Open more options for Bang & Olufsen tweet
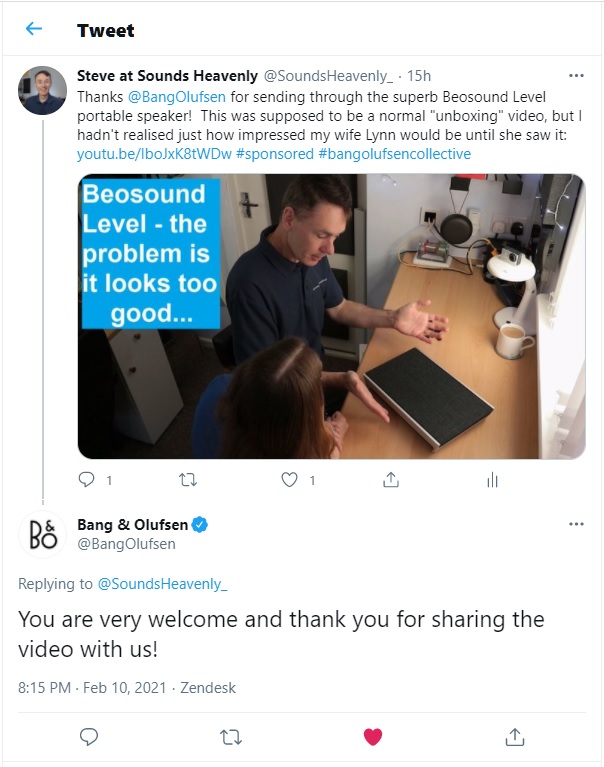This screenshot has width=604, height=767. (x=576, y=524)
